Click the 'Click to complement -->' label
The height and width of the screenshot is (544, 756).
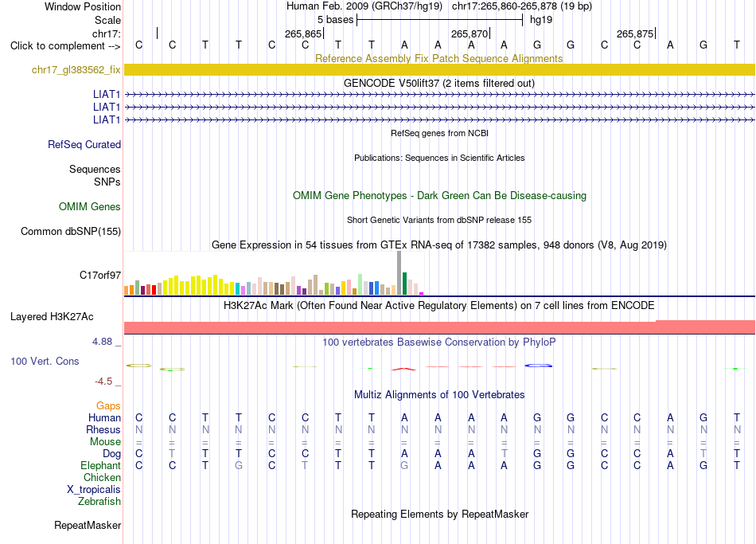65,46
